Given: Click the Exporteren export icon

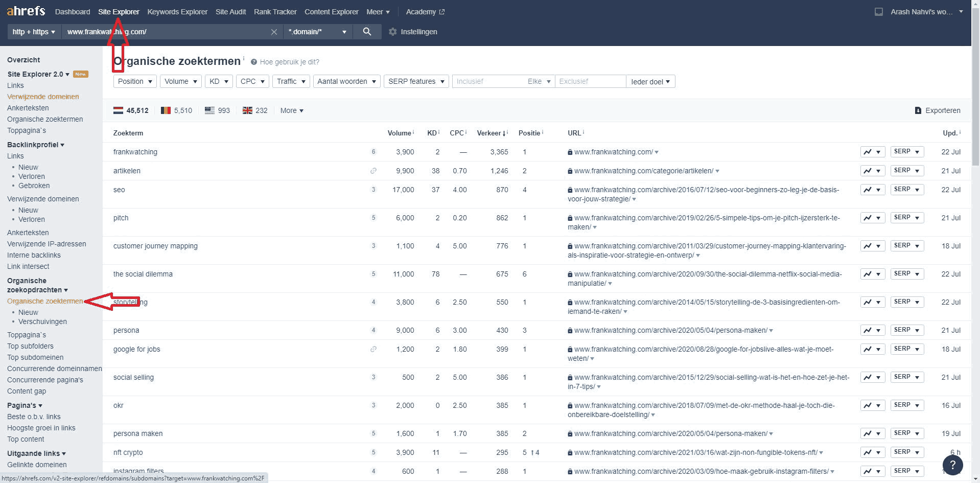Looking at the screenshot, I should pyautogui.click(x=918, y=110).
